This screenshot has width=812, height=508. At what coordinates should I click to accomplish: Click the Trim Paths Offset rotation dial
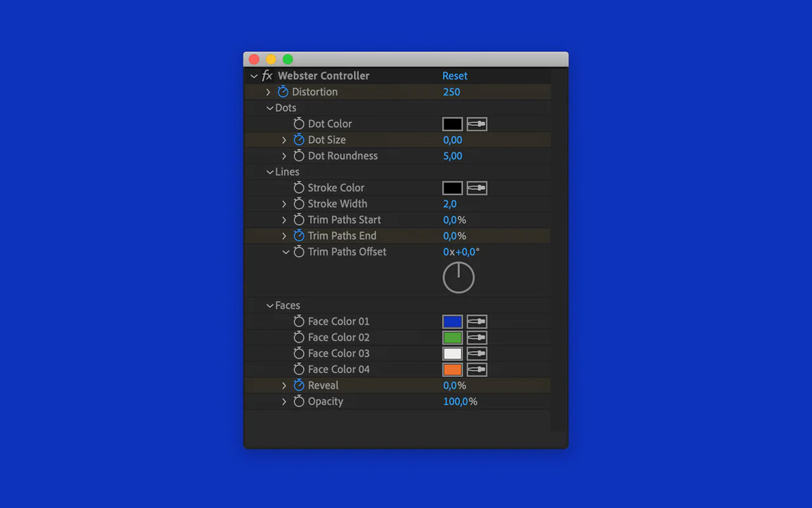coord(459,277)
